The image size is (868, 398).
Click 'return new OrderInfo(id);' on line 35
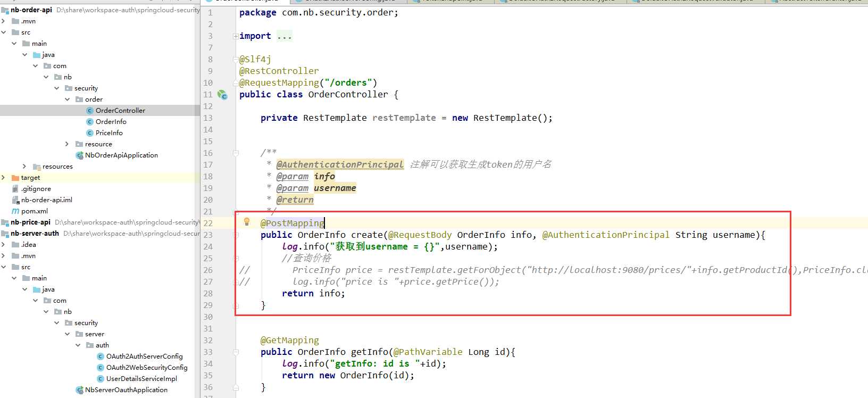pyautogui.click(x=348, y=375)
